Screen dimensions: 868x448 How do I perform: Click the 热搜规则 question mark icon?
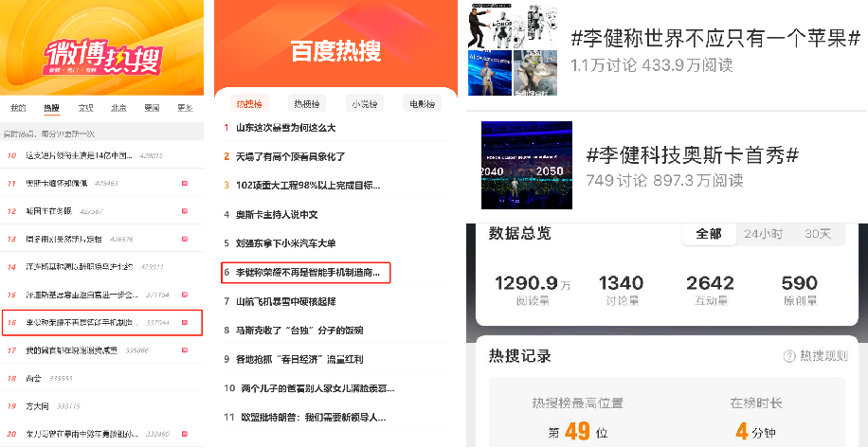[789, 356]
